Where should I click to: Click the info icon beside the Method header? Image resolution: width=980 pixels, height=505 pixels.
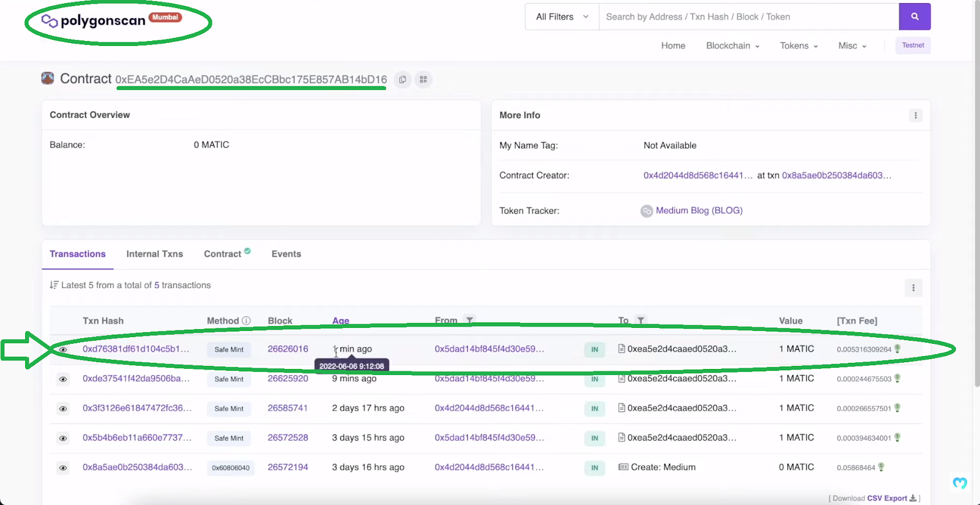click(x=246, y=321)
